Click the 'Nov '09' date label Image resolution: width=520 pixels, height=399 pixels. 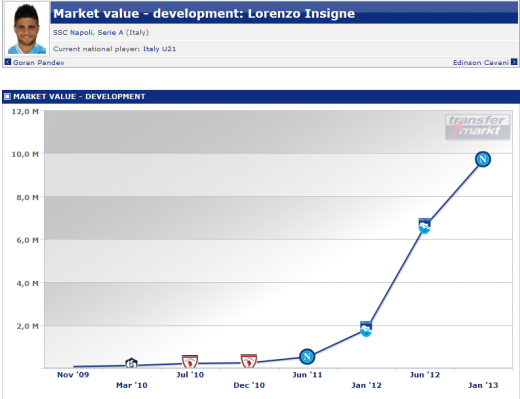tap(73, 375)
